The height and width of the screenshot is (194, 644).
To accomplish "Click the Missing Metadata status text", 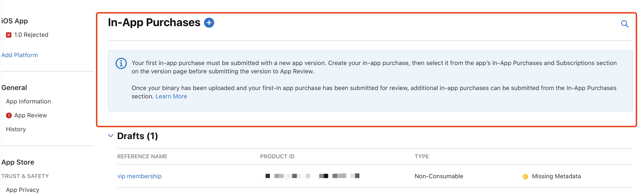I will point(556,176).
